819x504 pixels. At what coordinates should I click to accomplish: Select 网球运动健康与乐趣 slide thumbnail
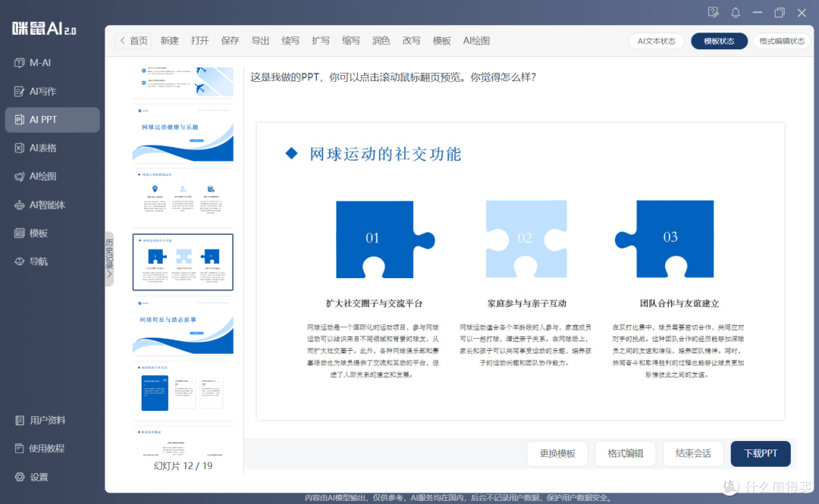[183, 133]
